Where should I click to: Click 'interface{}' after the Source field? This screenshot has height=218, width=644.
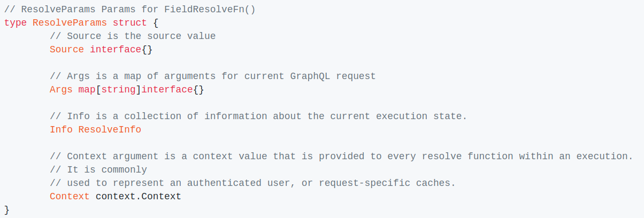pyautogui.click(x=121, y=49)
